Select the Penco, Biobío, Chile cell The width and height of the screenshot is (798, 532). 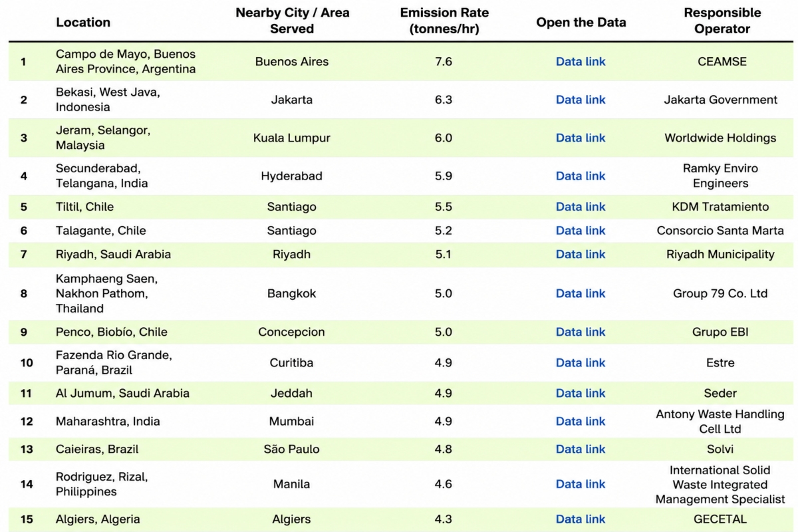point(112,332)
